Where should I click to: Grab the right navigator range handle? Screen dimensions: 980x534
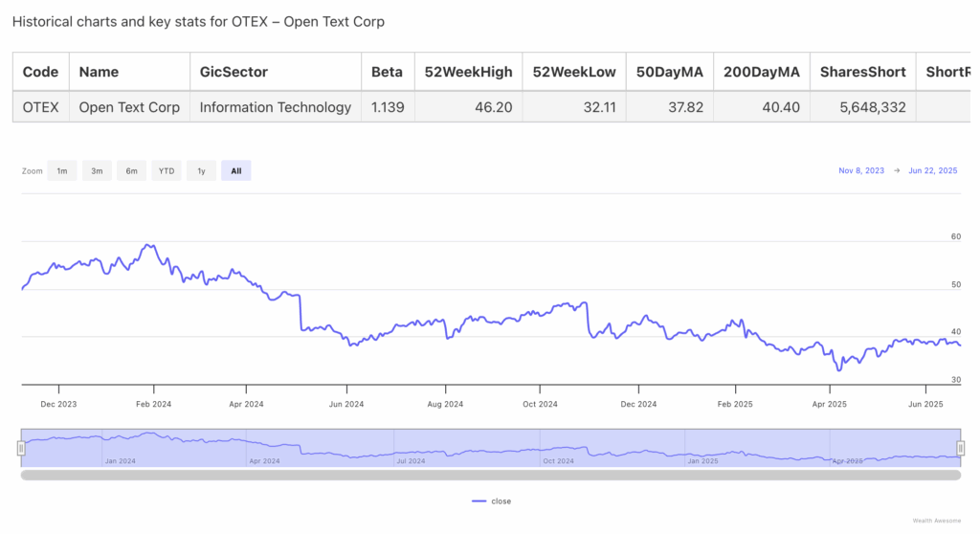tap(961, 448)
